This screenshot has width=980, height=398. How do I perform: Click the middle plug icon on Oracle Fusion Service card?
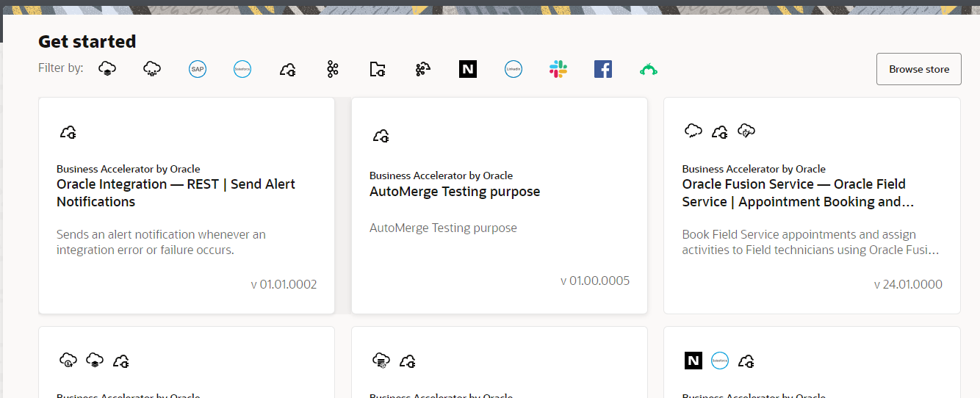(x=720, y=131)
